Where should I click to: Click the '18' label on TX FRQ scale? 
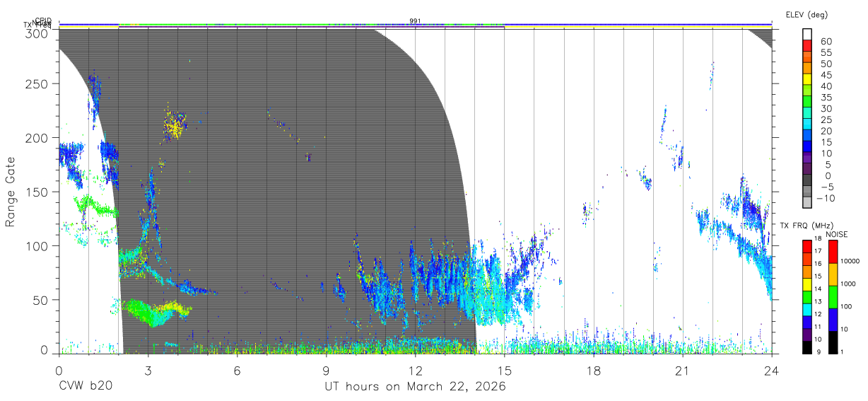click(x=816, y=240)
